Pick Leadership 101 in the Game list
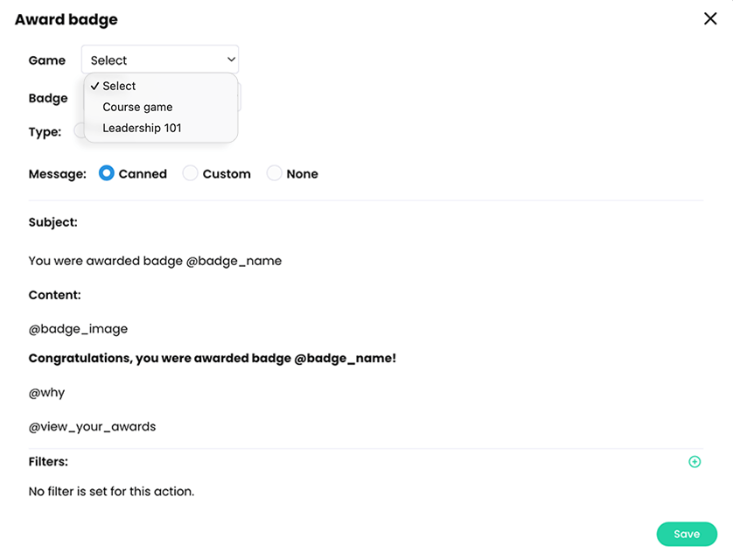Viewport: 733px width, 560px height. tap(142, 128)
